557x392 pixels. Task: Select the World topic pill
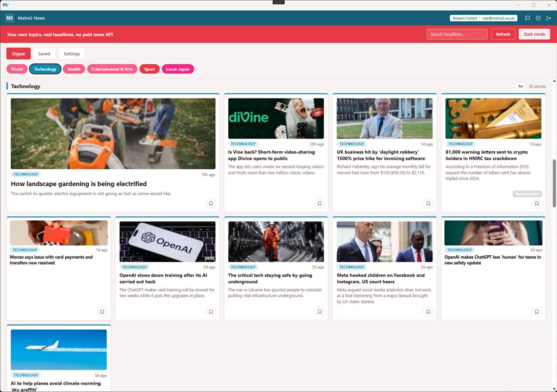[x=17, y=69]
